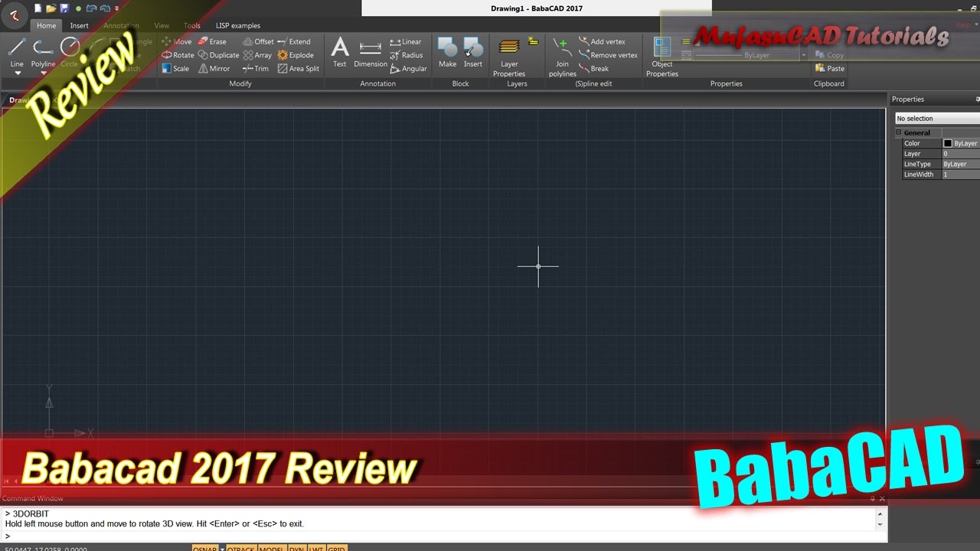Redo the last action

pos(106,8)
